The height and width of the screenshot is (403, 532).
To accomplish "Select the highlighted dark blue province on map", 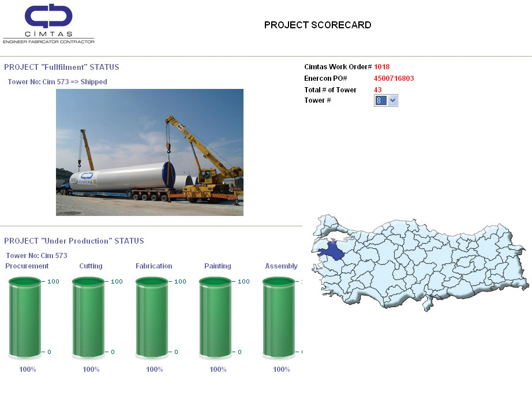I will pos(331,249).
